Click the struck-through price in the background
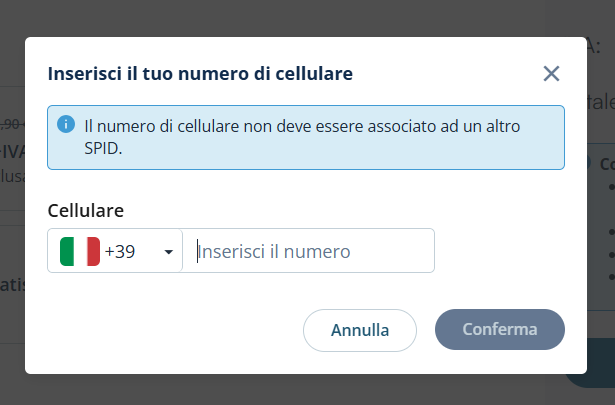Viewport: 615px width, 405px height. 11,124
